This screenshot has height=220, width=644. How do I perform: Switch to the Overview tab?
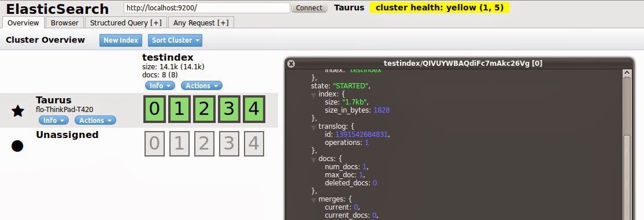[23, 23]
